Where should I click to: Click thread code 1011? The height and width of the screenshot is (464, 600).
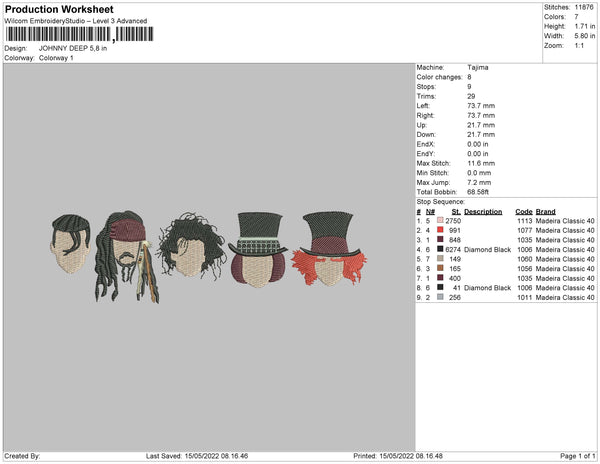point(525,297)
